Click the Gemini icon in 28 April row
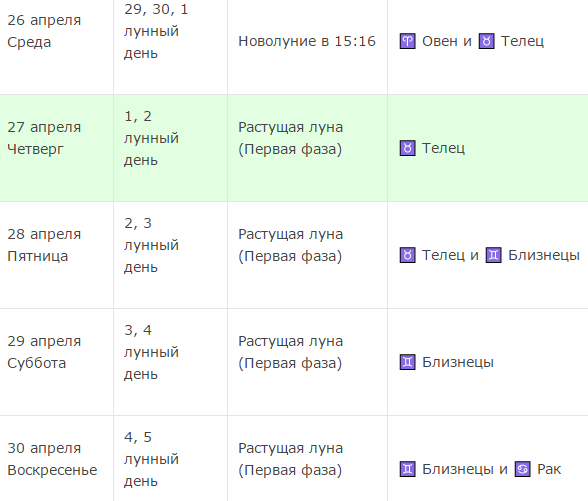Image resolution: width=588 pixels, height=501 pixels. (x=494, y=255)
